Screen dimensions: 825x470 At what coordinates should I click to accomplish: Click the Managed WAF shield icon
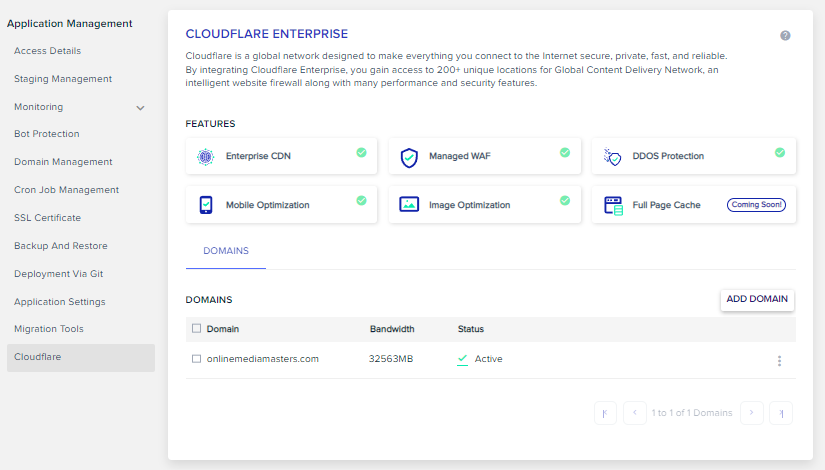click(408, 156)
